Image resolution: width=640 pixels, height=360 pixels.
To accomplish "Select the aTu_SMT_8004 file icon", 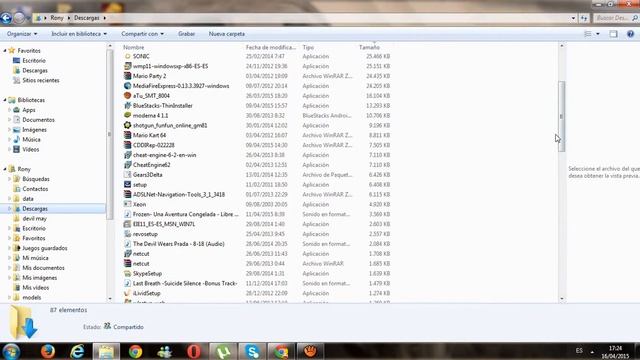I will [127, 96].
